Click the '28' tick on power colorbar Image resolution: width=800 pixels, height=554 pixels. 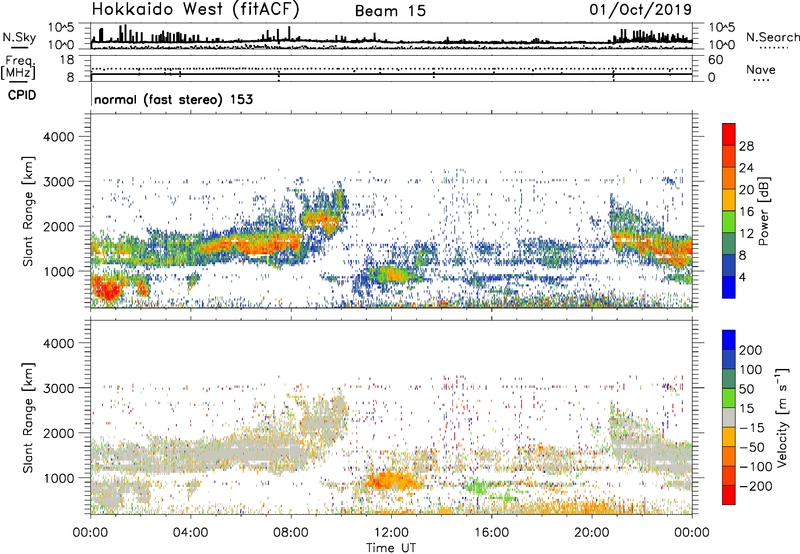[x=746, y=146]
